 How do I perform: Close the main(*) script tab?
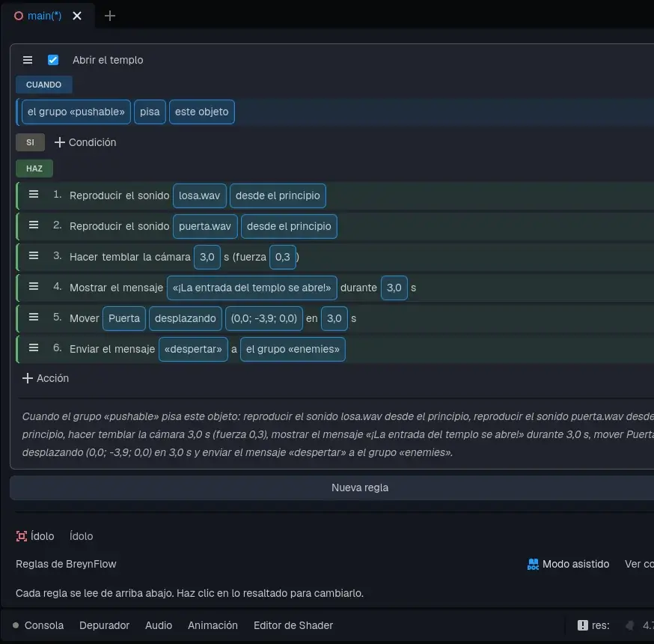click(x=77, y=16)
